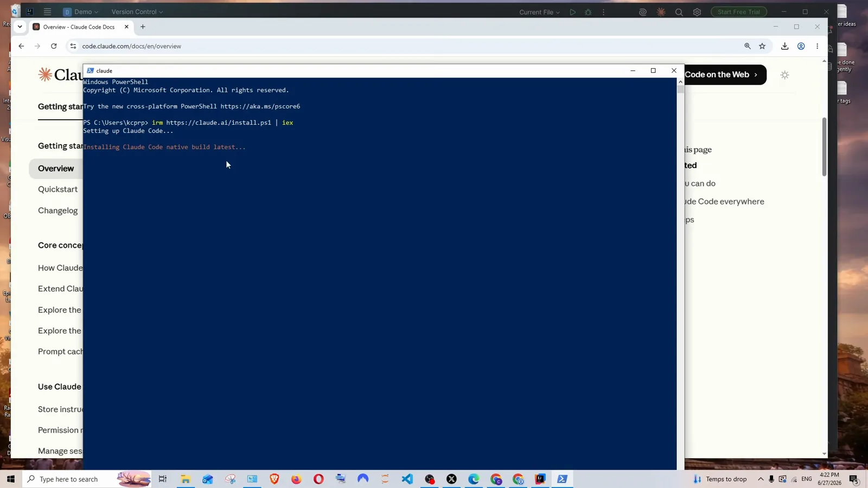Close the Overview - Claude Code Docs tab
This screenshot has height=488, width=868.
coord(126,27)
